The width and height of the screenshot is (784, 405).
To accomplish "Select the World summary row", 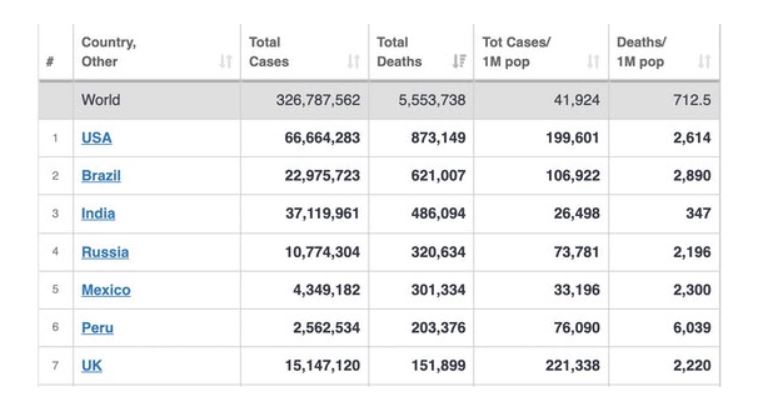I will tap(379, 100).
